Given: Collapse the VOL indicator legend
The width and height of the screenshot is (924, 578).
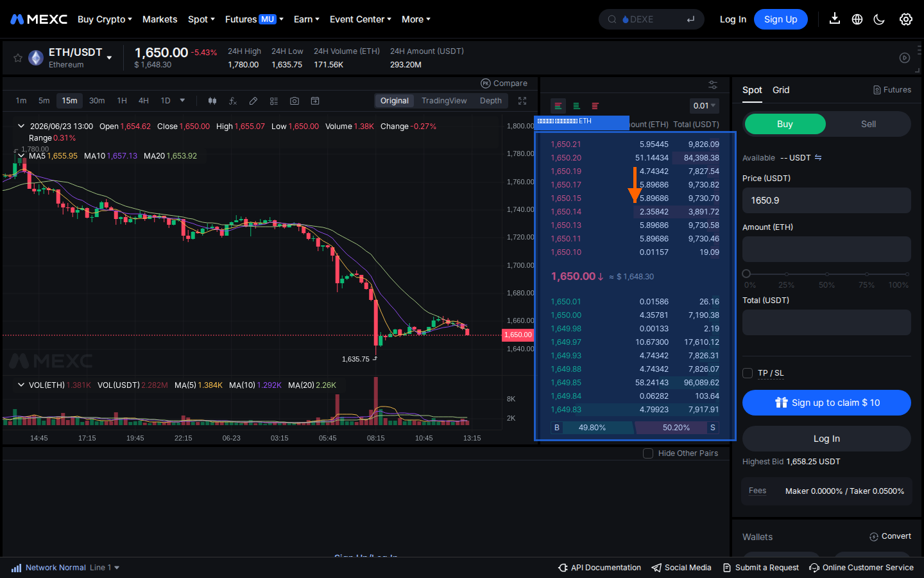Looking at the screenshot, I should tap(21, 385).
